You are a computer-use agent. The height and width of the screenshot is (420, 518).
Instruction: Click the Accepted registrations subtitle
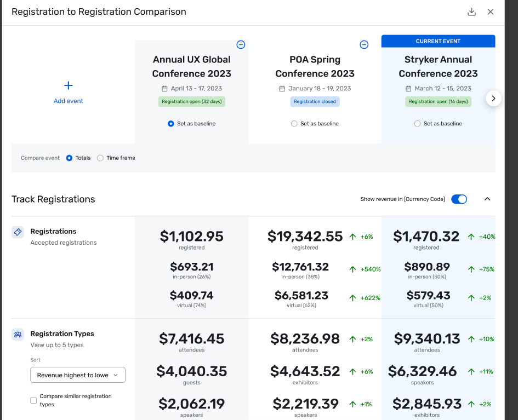pos(64,243)
